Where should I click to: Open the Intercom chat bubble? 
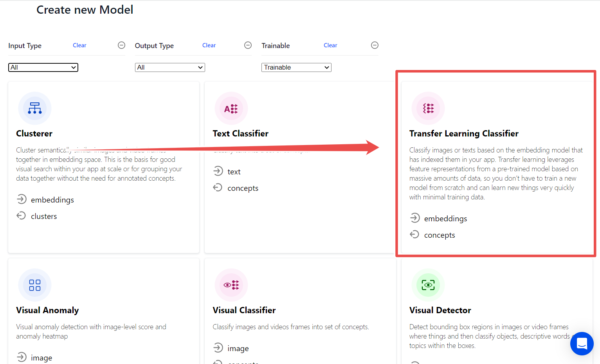click(582, 344)
